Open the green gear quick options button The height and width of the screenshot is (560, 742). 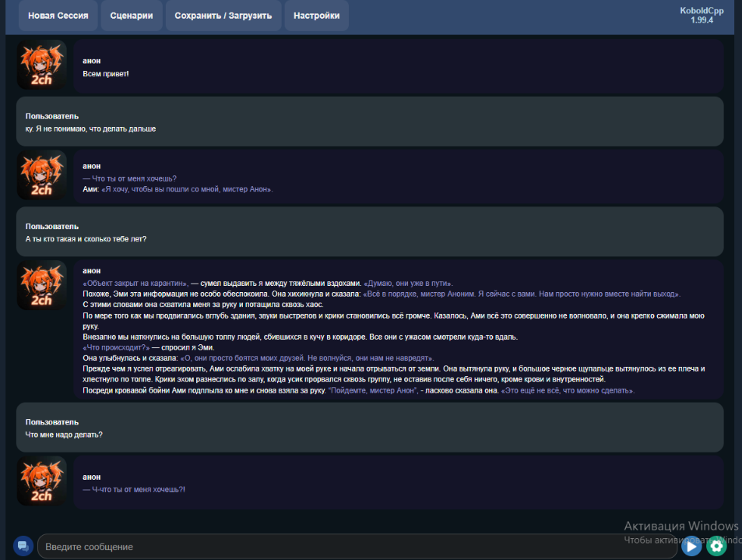716,546
